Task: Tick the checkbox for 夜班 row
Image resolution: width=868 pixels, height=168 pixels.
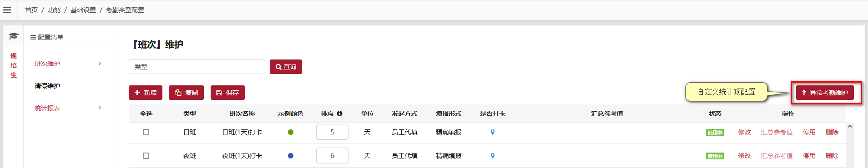Action: [146, 156]
